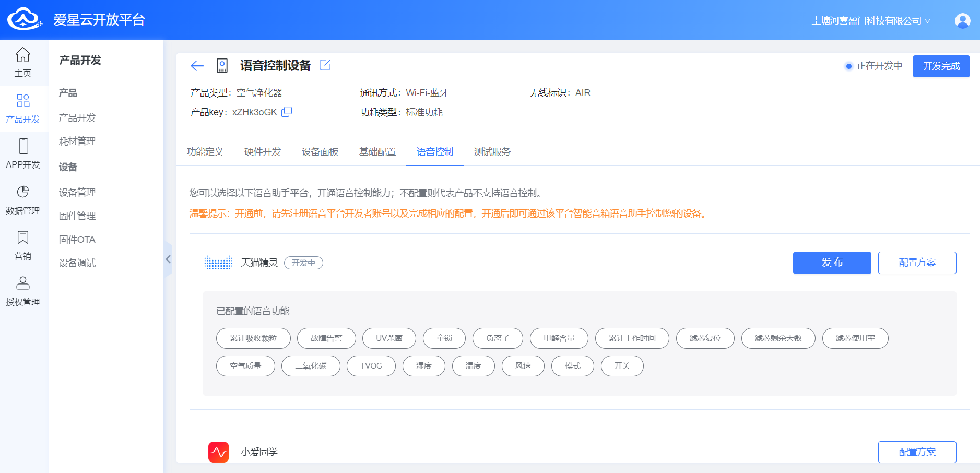Open APP开发 phone icon in sidebar
This screenshot has width=980, height=473.
point(23,146)
